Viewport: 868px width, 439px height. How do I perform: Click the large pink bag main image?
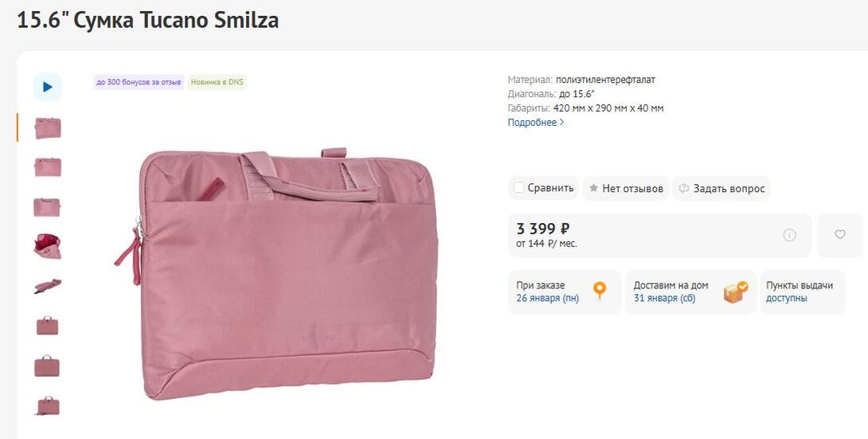click(x=276, y=273)
